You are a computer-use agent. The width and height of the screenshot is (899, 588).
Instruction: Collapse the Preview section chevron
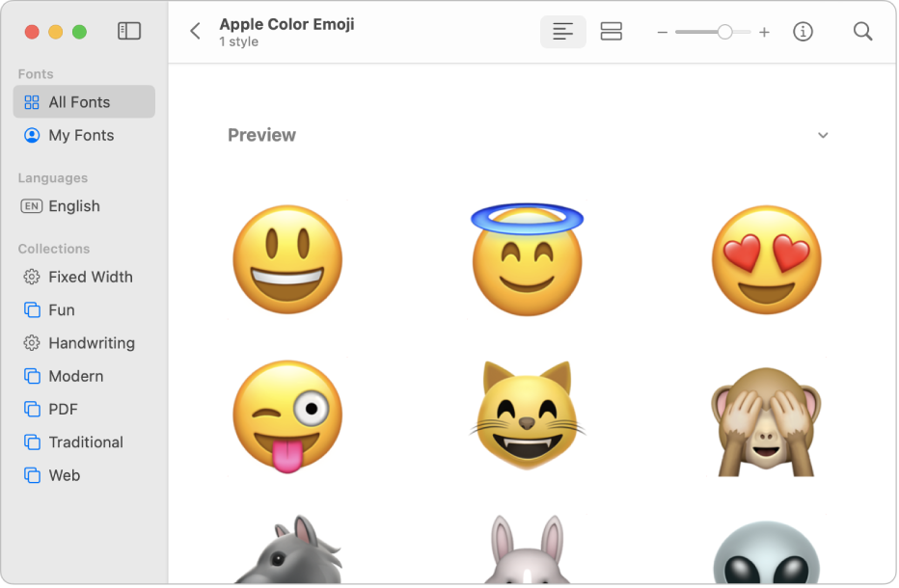click(x=823, y=135)
